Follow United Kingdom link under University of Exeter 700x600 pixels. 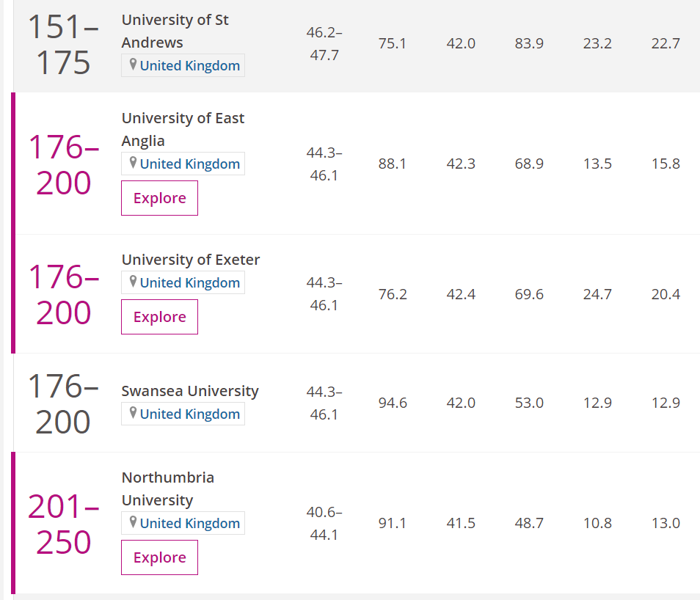190,282
